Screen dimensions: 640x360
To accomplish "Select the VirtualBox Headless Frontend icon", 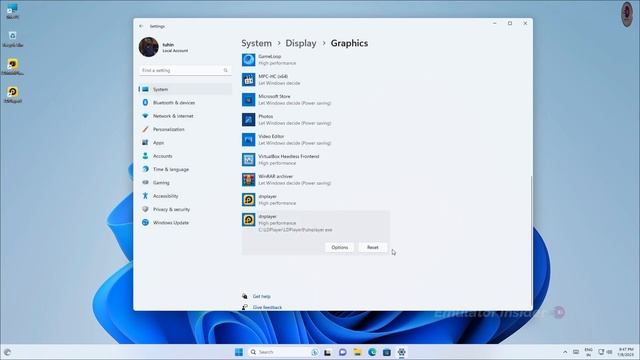I will click(x=249, y=160).
